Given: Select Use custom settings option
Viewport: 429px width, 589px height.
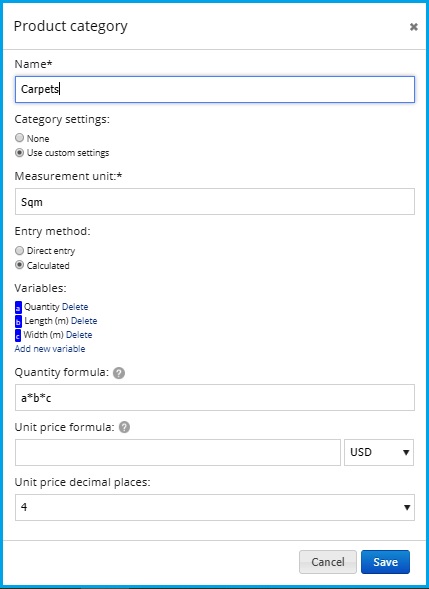Looking at the screenshot, I should [19, 153].
